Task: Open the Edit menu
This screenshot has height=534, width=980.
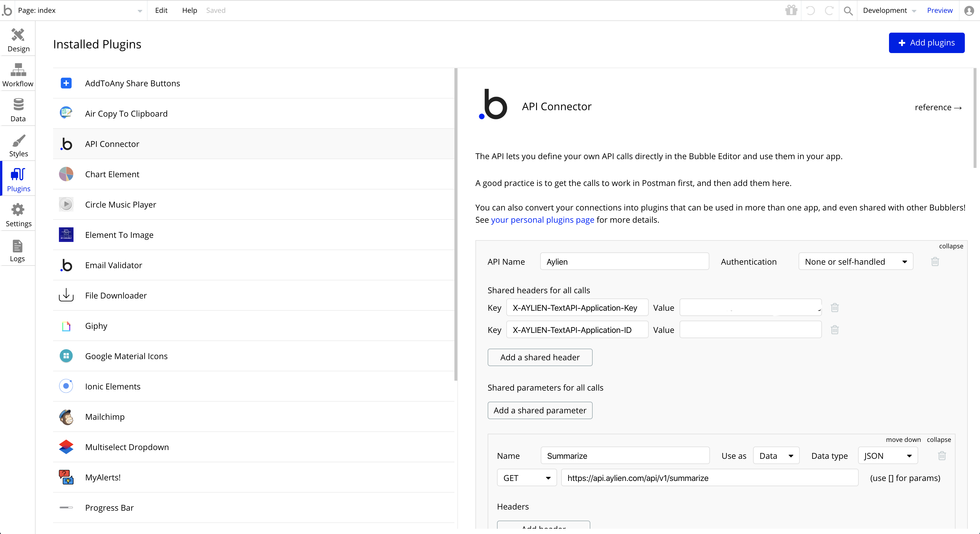Action: pyautogui.click(x=161, y=10)
